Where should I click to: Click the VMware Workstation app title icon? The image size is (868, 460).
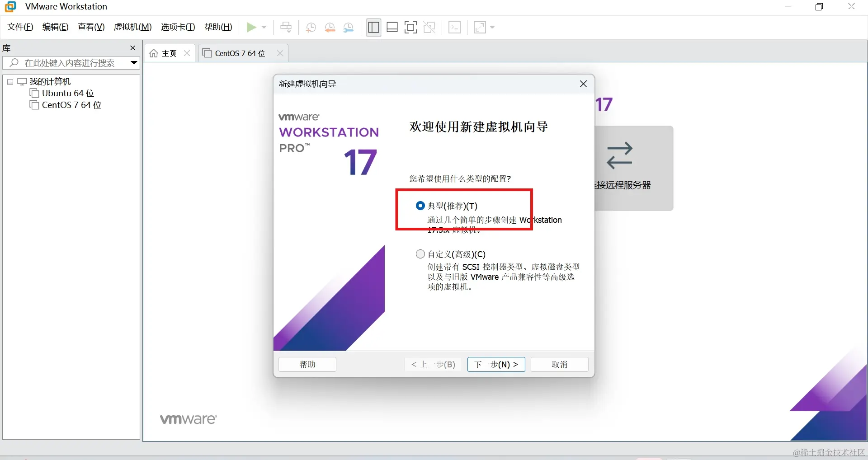click(10, 6)
